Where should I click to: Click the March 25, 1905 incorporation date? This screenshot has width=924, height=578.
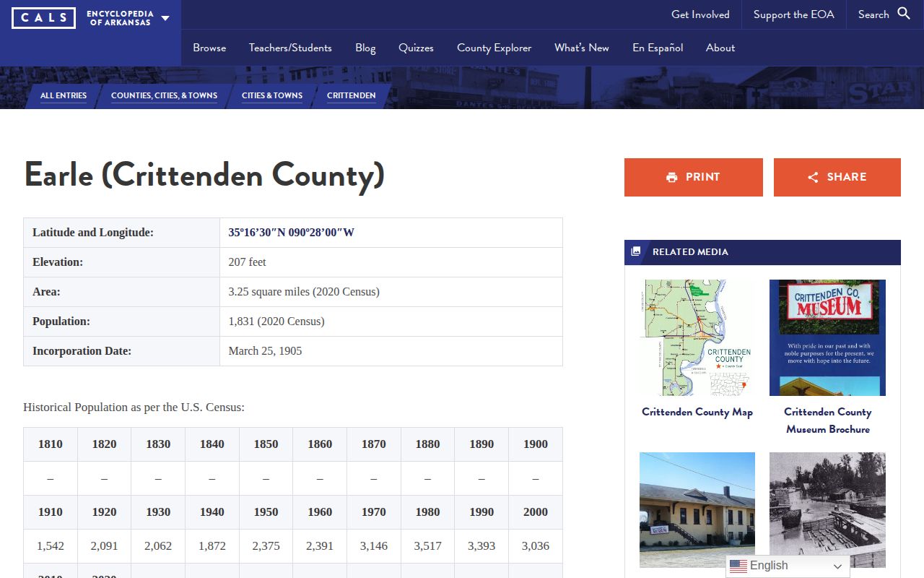click(x=265, y=351)
